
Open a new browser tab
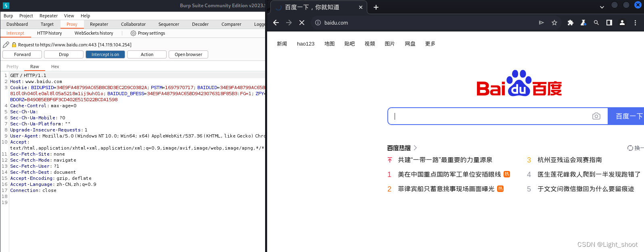pyautogui.click(x=376, y=7)
